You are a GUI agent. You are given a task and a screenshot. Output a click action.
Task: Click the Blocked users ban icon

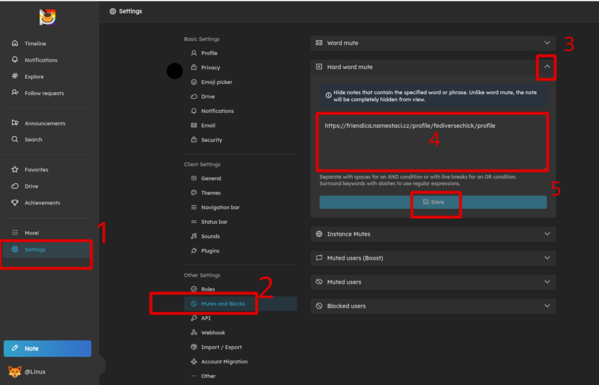319,306
